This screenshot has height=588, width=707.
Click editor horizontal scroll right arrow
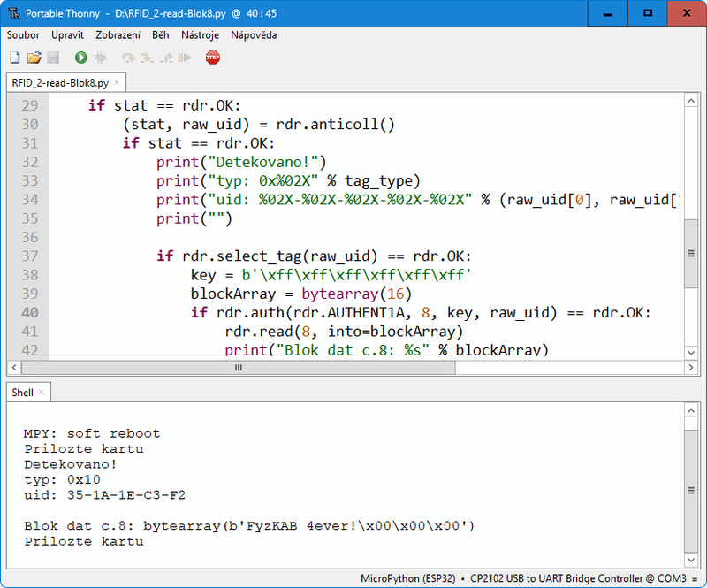pyautogui.click(x=691, y=368)
